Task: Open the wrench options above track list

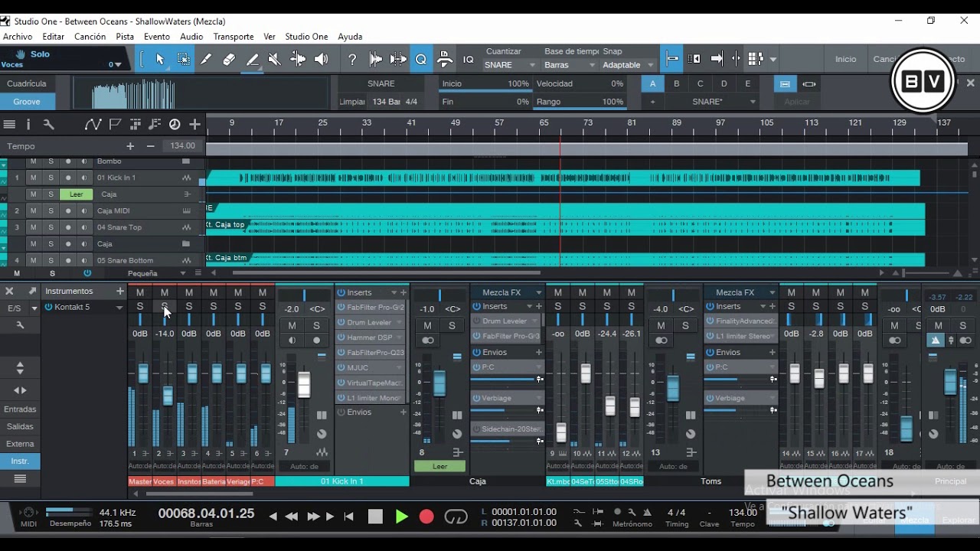Action: pyautogui.click(x=48, y=124)
